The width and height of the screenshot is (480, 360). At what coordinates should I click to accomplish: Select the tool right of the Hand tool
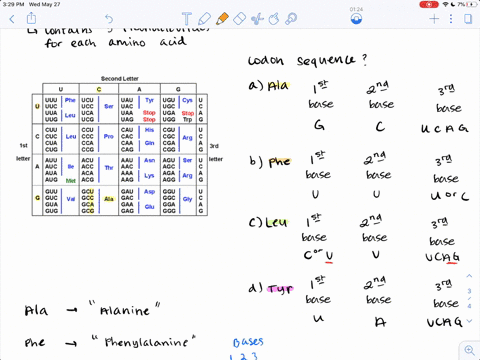pos(291,19)
